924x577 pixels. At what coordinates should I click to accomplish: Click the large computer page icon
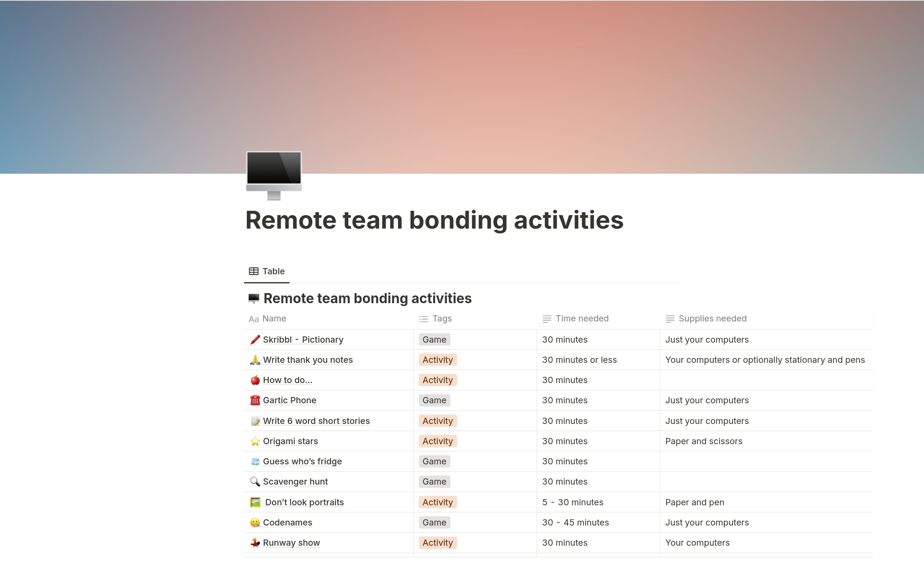pos(274,175)
